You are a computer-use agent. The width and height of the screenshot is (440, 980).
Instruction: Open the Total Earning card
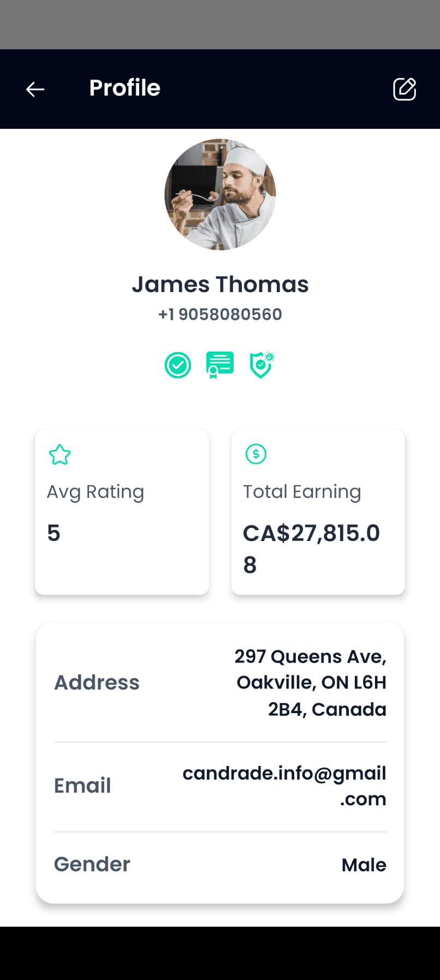(318, 512)
